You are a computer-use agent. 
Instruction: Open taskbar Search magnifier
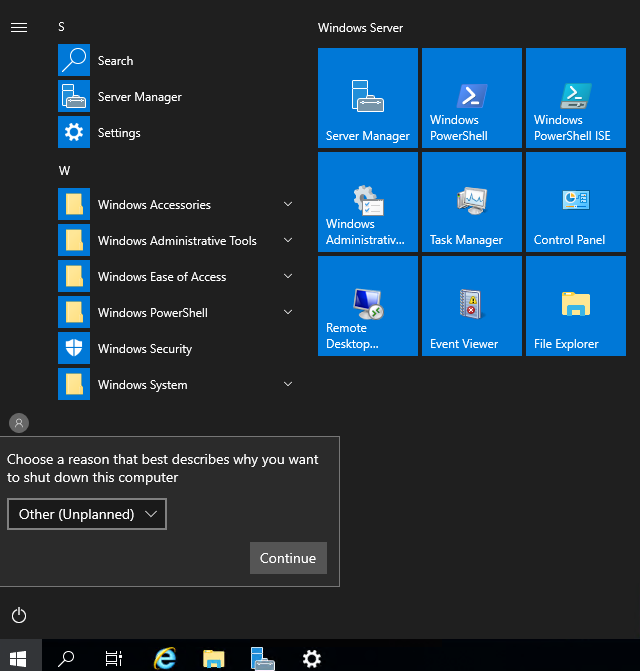click(66, 658)
